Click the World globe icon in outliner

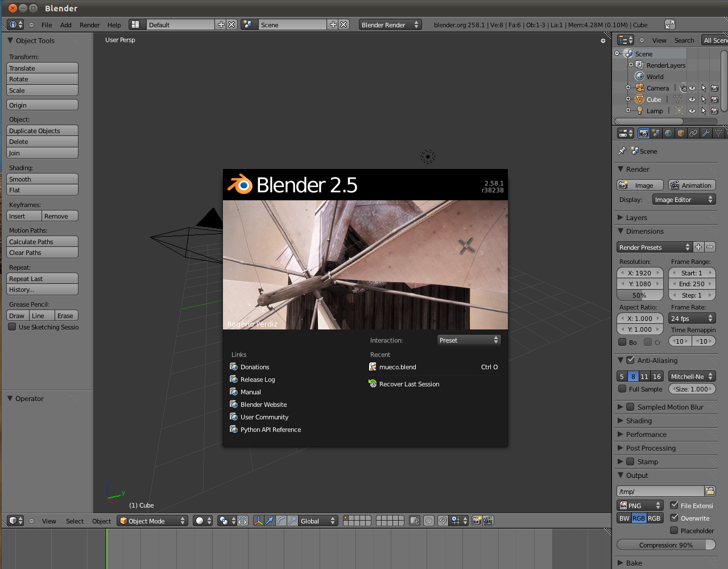[640, 76]
